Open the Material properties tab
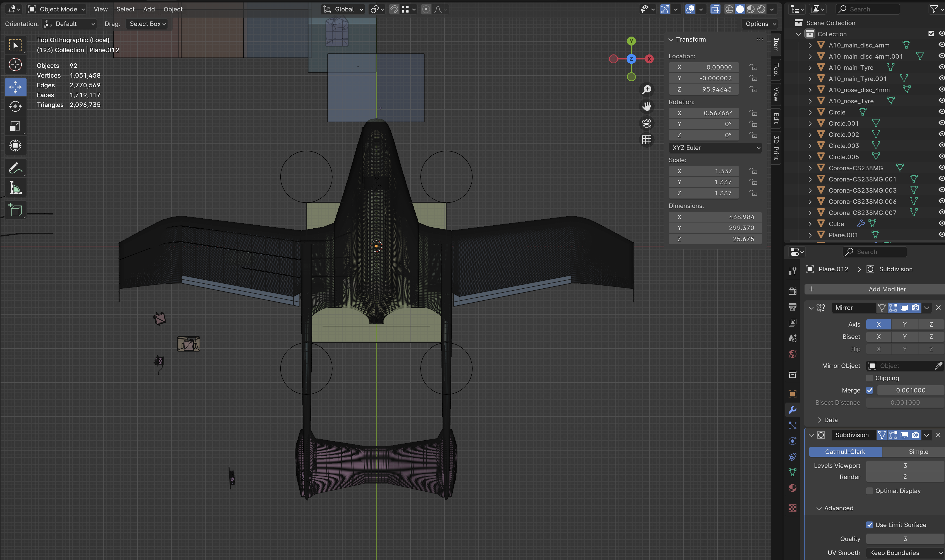 click(792, 488)
